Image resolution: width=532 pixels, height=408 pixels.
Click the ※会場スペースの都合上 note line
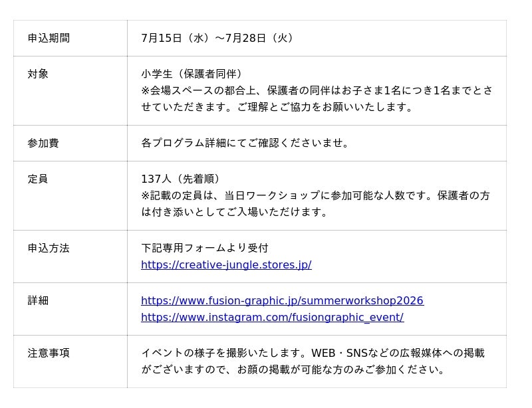[x=317, y=90]
